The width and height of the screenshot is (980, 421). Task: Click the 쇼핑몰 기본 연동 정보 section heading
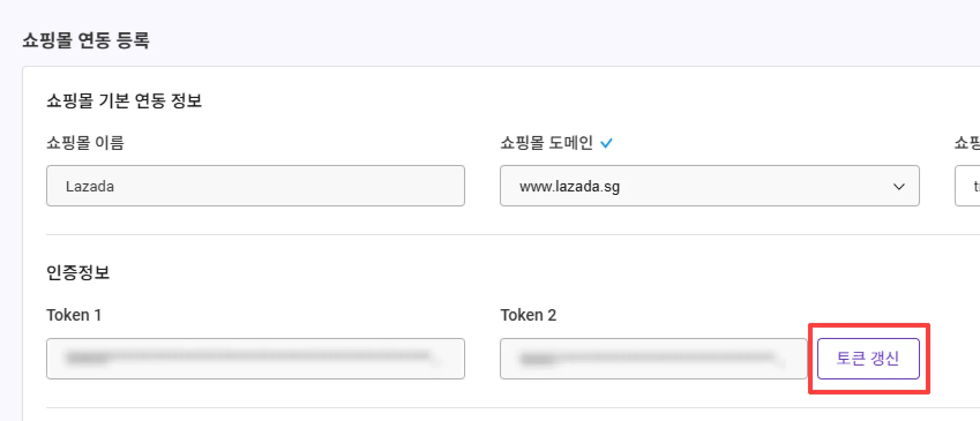tap(124, 101)
